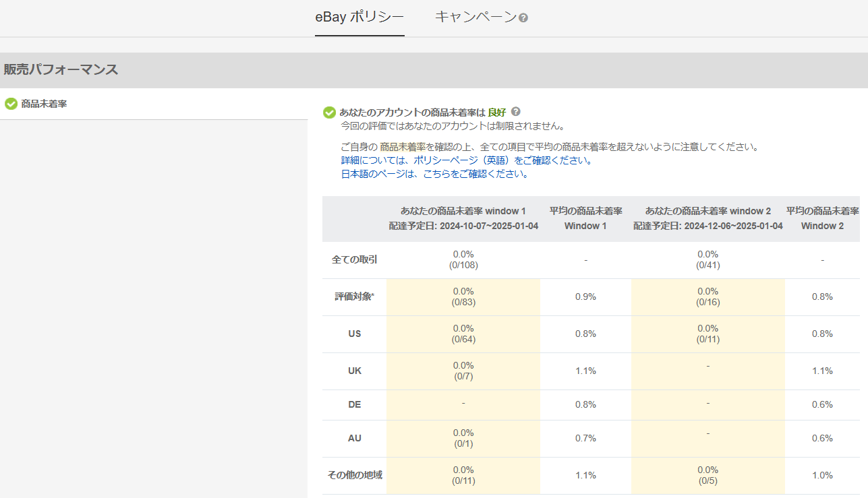This screenshot has height=498, width=868.
Task: Click the green check icon before あなたのアカウント
Action: [329, 113]
